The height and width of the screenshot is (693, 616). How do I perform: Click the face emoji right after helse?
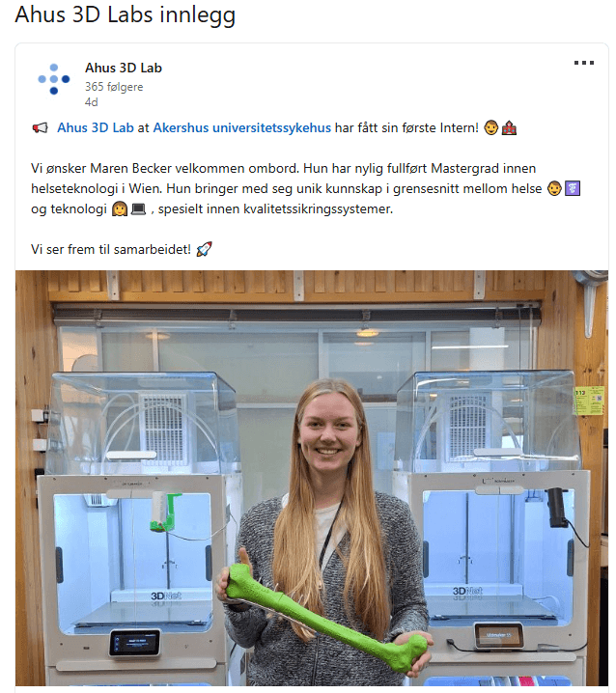point(554,189)
